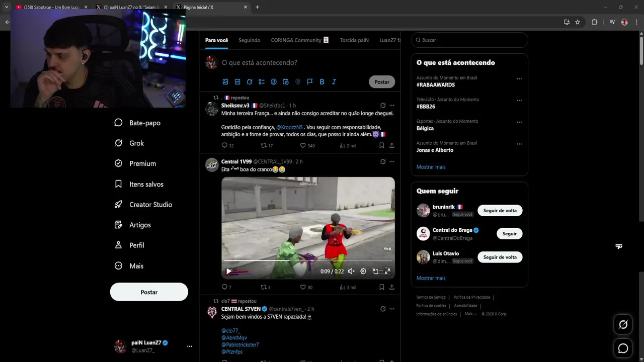Expand the video to fullscreen
This screenshot has height=362, width=644.
pyautogui.click(x=387, y=271)
